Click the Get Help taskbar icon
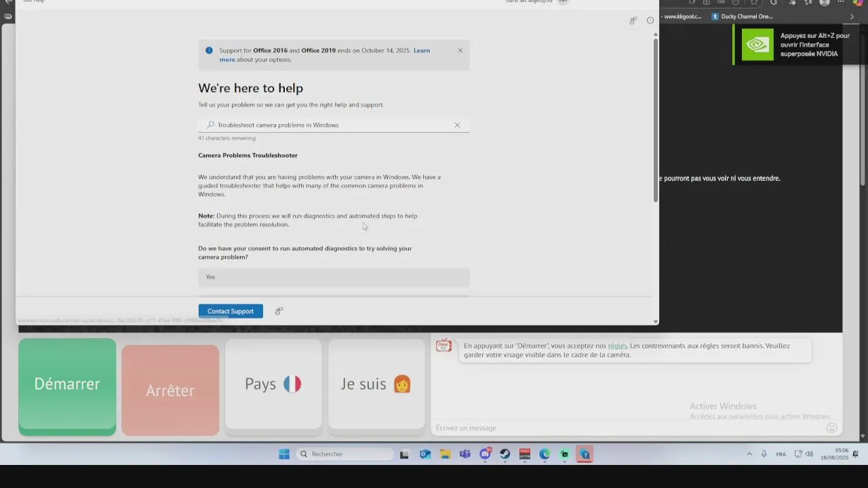 click(585, 454)
